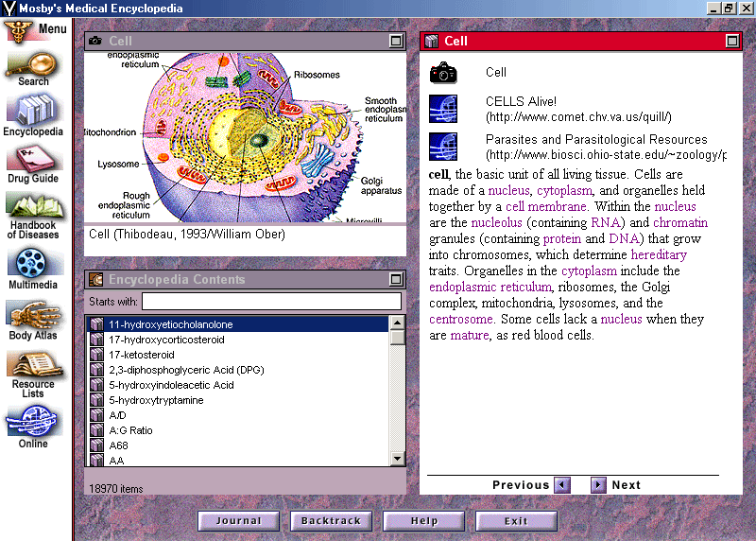This screenshot has height=541, width=756.
Task: Maximize the Encyclopedia Contents panel
Action: [396, 279]
